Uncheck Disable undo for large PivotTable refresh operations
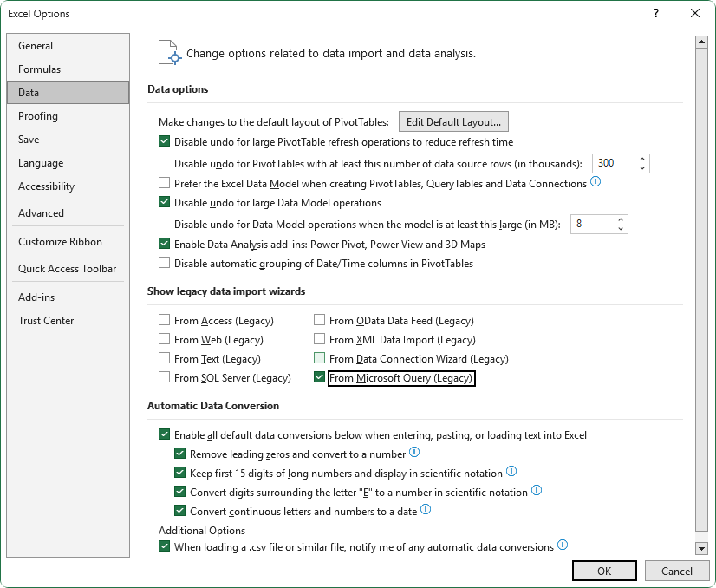The width and height of the screenshot is (716, 588). (165, 141)
